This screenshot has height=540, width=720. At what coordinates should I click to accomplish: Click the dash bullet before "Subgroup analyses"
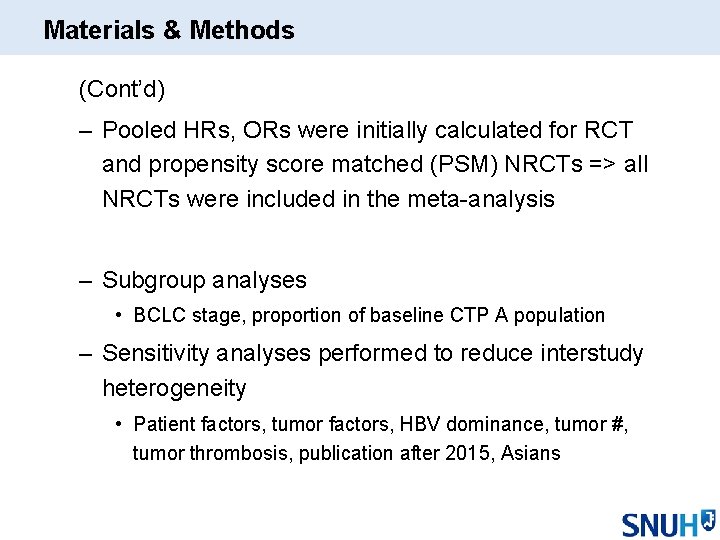85,280
